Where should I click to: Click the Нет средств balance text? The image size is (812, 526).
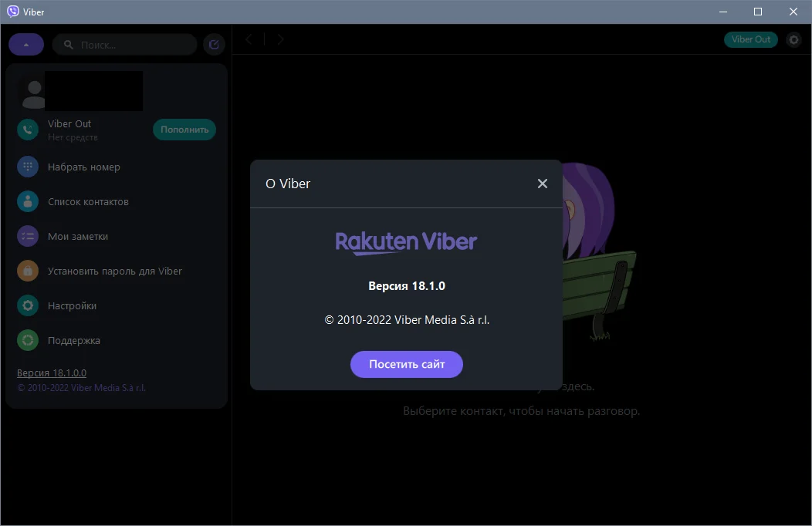[x=73, y=137]
